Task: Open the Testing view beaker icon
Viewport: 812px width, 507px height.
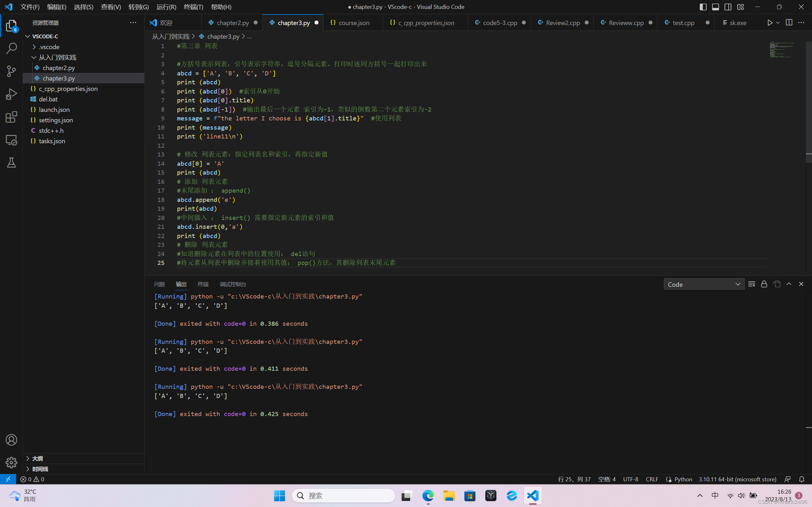Action: click(11, 163)
